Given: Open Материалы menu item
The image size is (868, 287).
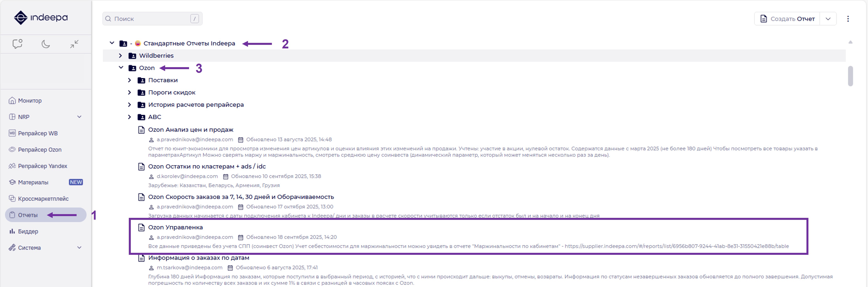Looking at the screenshot, I should (x=33, y=182).
